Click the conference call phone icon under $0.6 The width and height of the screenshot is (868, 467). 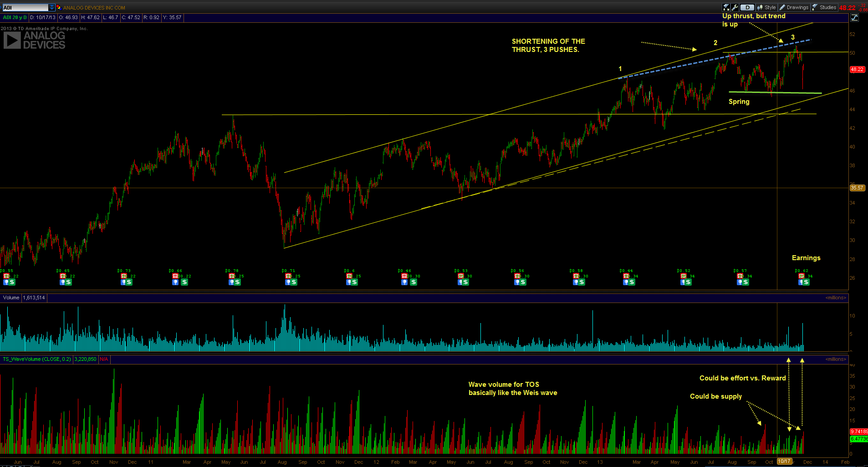coord(349,276)
